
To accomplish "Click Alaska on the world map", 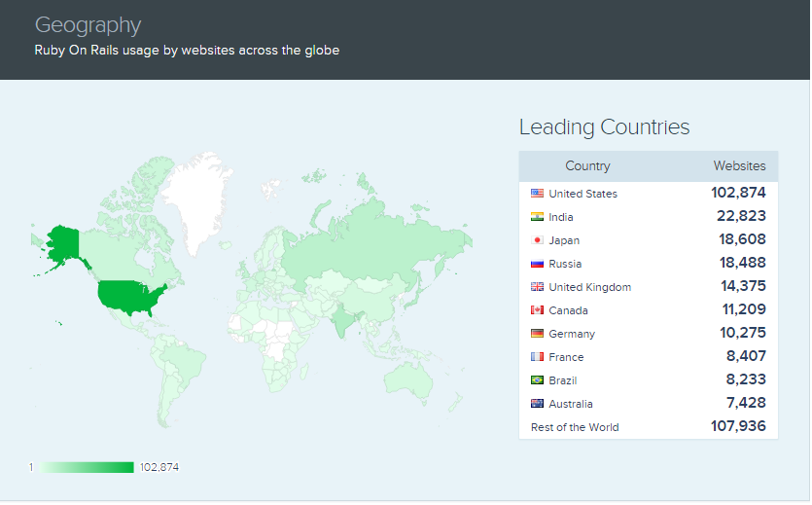I will coord(65,243).
